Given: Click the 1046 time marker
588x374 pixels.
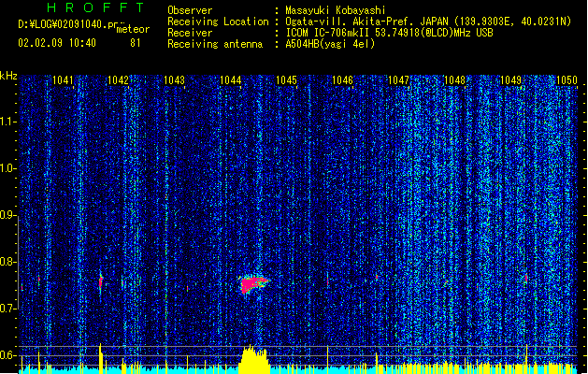Looking at the screenshot, I should tap(343, 80).
